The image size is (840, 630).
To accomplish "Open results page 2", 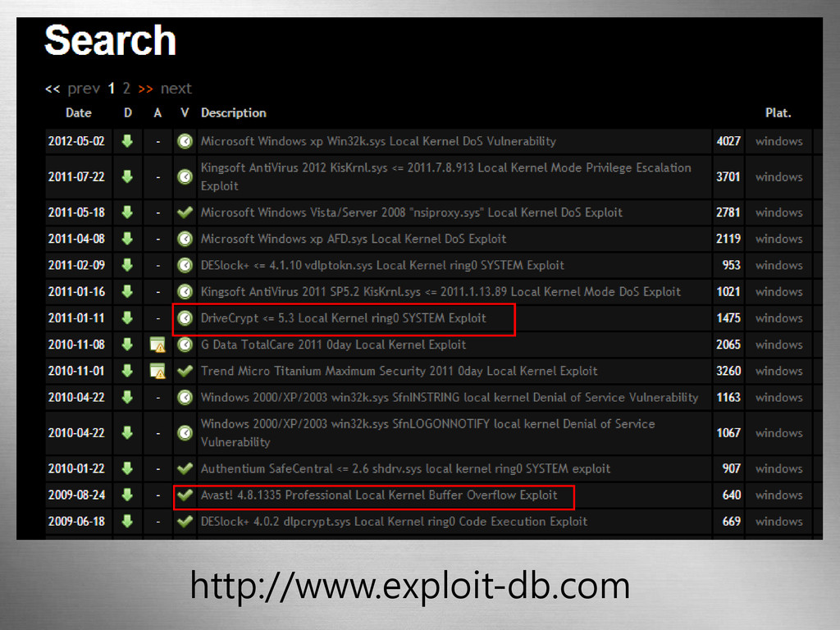I will pyautogui.click(x=126, y=89).
